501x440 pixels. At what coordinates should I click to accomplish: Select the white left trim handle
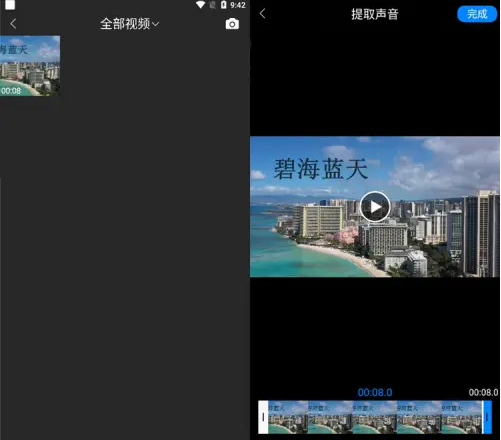click(x=263, y=417)
